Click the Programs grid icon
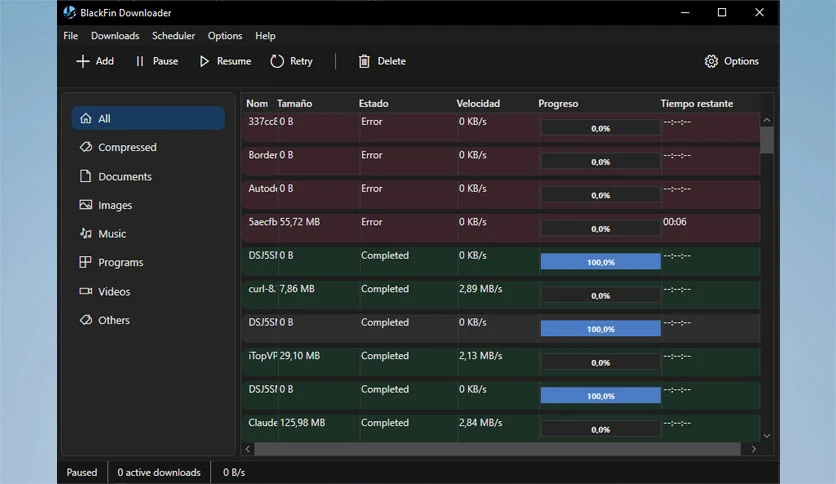This screenshot has height=484, width=836. 85,262
